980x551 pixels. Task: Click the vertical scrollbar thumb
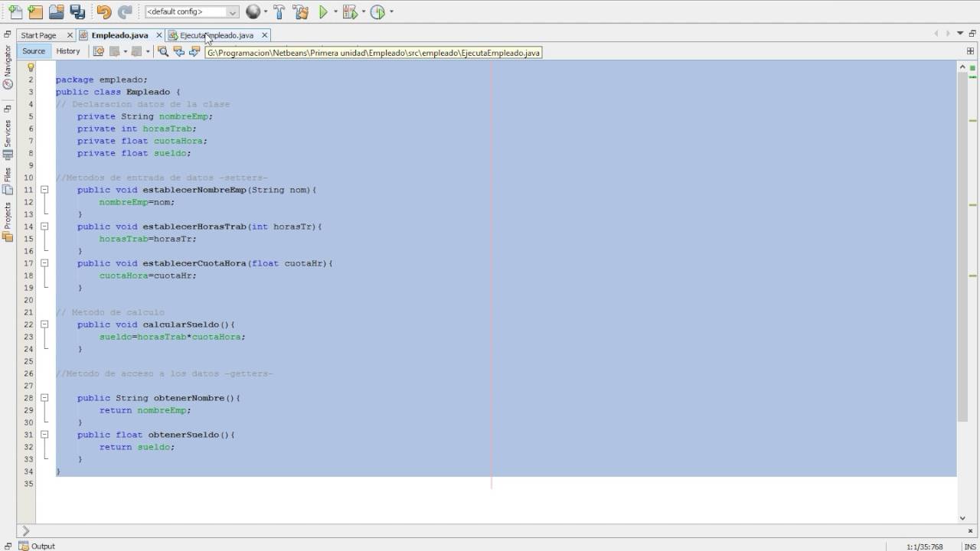963,246
